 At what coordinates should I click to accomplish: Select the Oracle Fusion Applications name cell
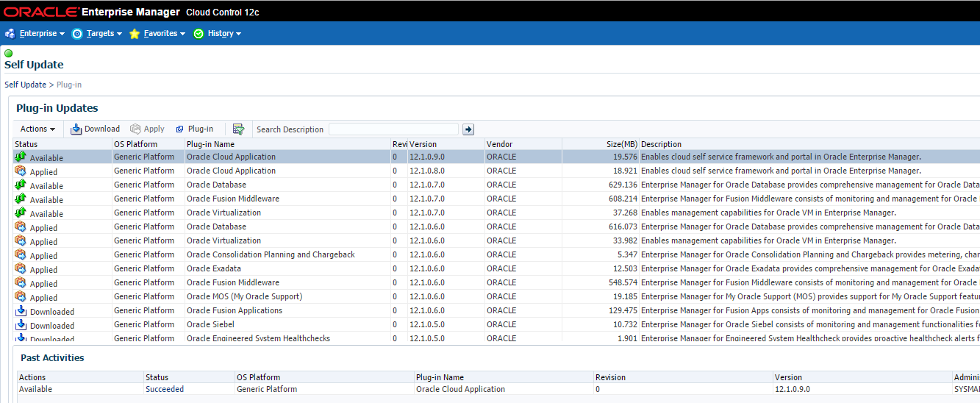coord(235,310)
